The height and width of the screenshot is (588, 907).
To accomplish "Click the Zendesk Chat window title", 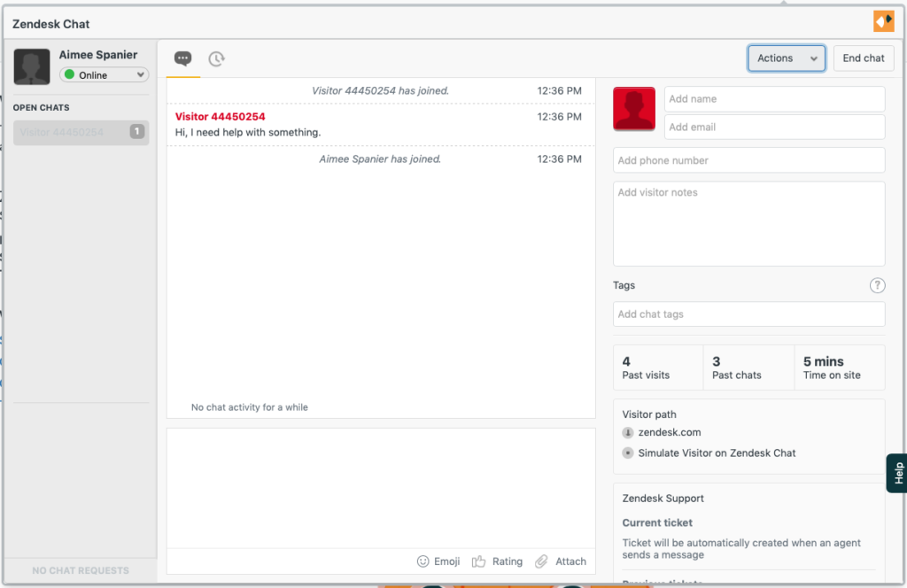I will click(50, 24).
